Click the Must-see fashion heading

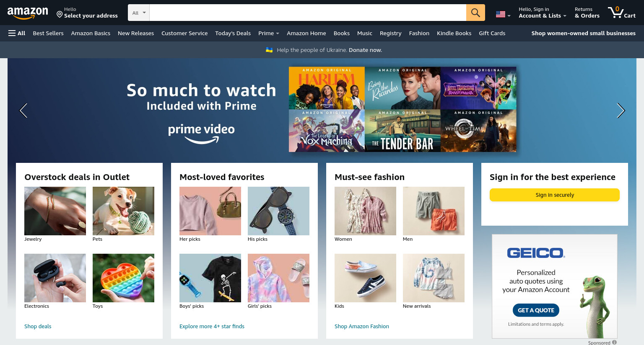point(369,177)
